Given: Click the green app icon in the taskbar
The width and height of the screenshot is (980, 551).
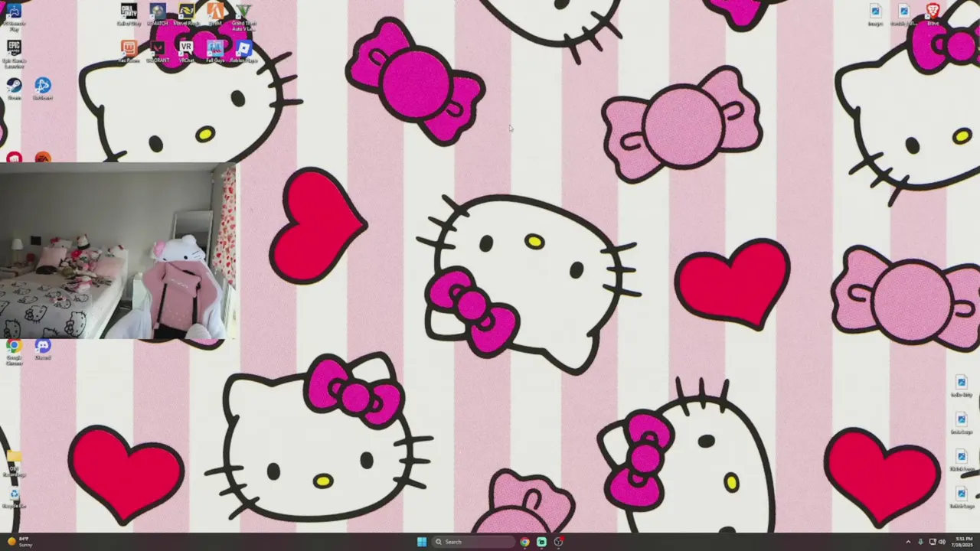Looking at the screenshot, I should [x=541, y=542].
